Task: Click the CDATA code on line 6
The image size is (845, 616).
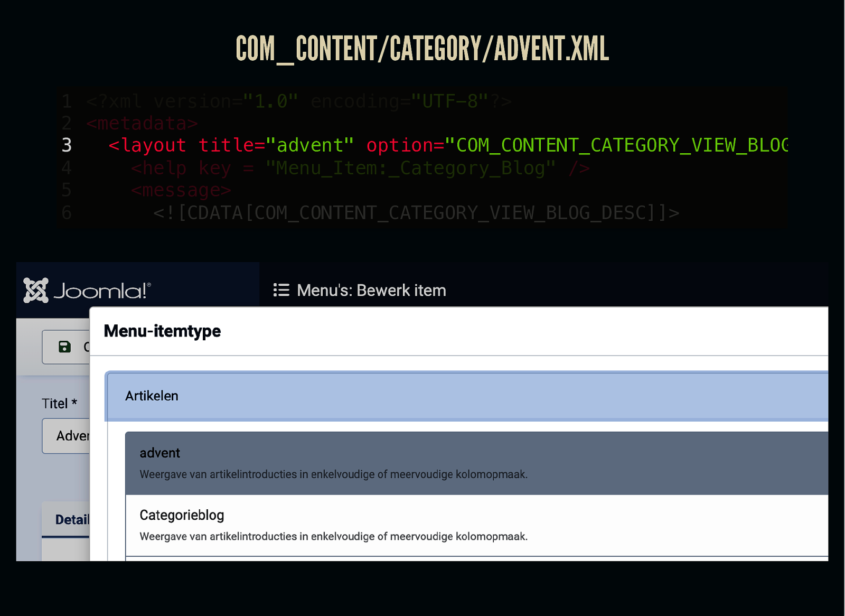Action: point(416,213)
